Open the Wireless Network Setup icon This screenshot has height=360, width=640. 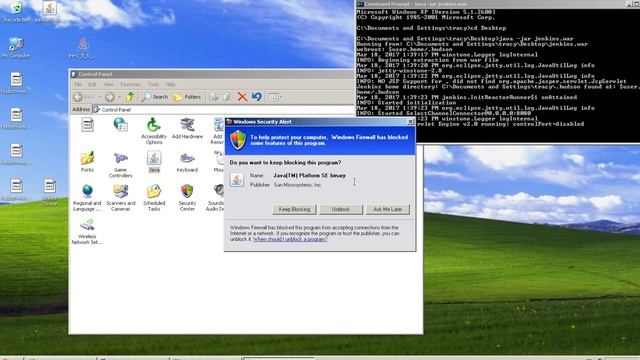tap(87, 231)
